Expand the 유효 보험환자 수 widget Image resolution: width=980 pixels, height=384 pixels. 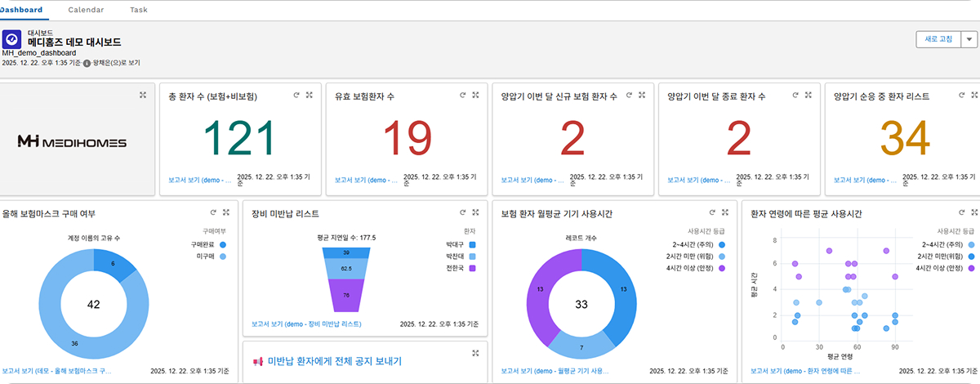(475, 96)
